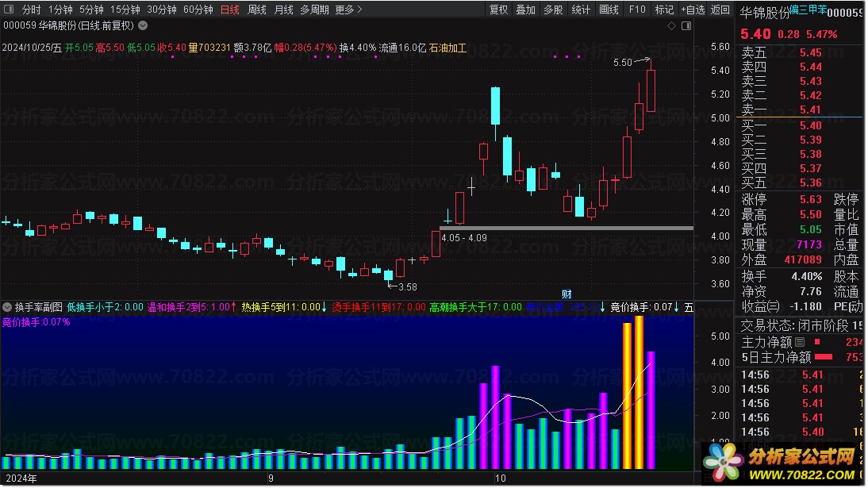This screenshot has width=868, height=488.
Task: Click the icon beside 主力净额
Action: (x=800, y=342)
